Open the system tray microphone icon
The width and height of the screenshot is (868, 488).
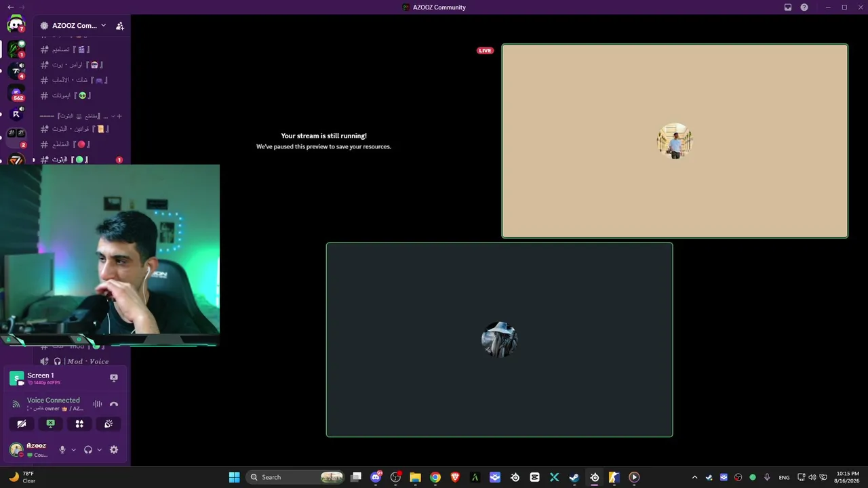pyautogui.click(x=767, y=477)
